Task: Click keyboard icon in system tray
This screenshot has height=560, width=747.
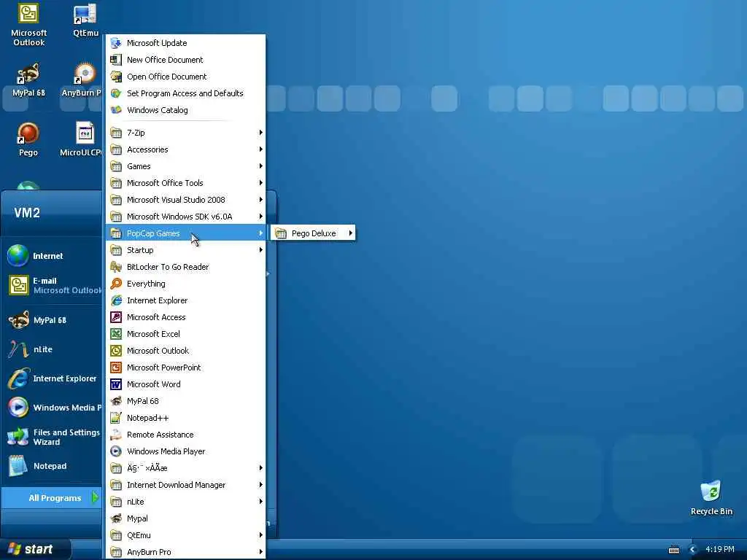Action: (x=673, y=550)
